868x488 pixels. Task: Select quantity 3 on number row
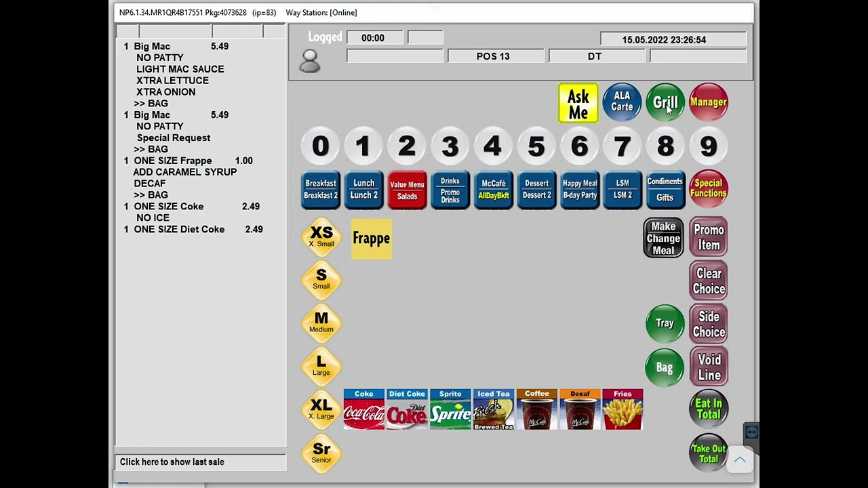pos(450,146)
